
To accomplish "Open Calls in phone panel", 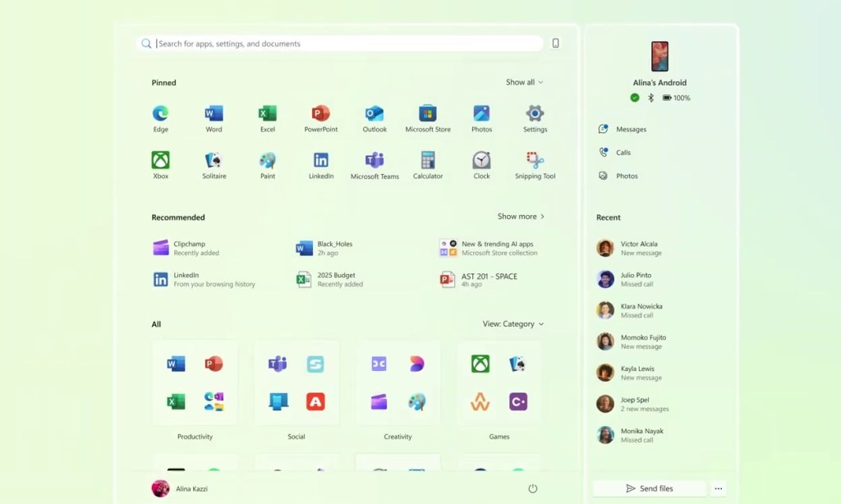I will pos(614,153).
